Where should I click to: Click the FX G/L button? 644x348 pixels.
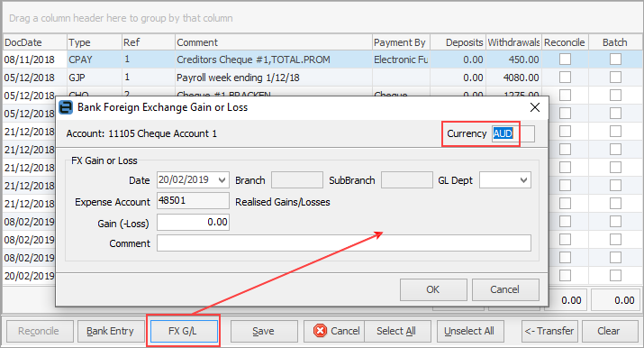(184, 331)
